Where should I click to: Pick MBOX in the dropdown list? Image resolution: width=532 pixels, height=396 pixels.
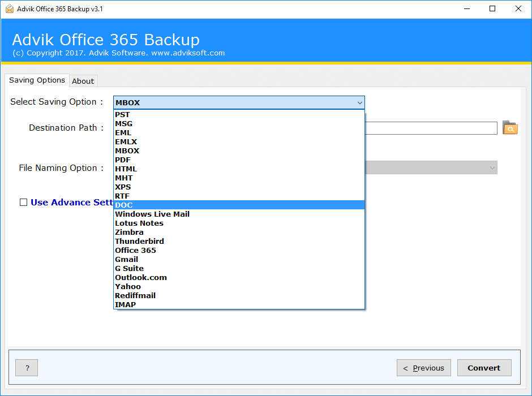(239, 151)
